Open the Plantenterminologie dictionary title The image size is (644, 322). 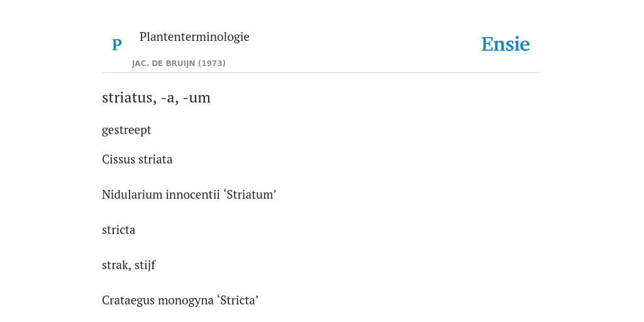pos(194,36)
